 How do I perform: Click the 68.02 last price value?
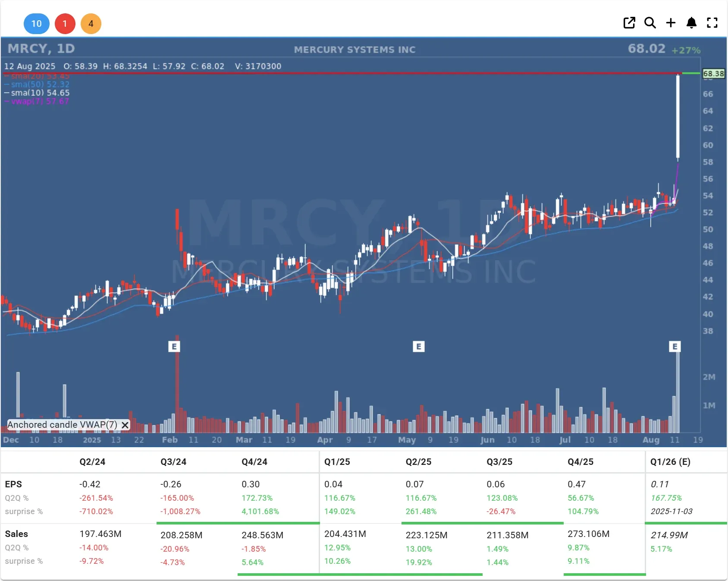[646, 48]
